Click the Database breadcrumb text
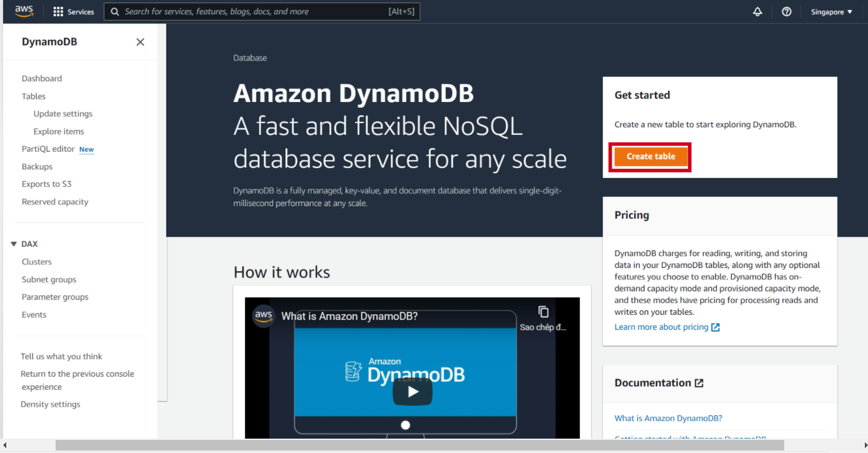The height and width of the screenshot is (453, 868). [250, 58]
